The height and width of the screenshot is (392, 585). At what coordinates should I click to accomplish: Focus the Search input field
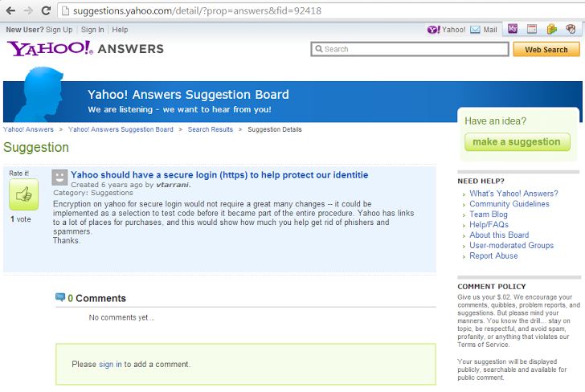(410, 49)
